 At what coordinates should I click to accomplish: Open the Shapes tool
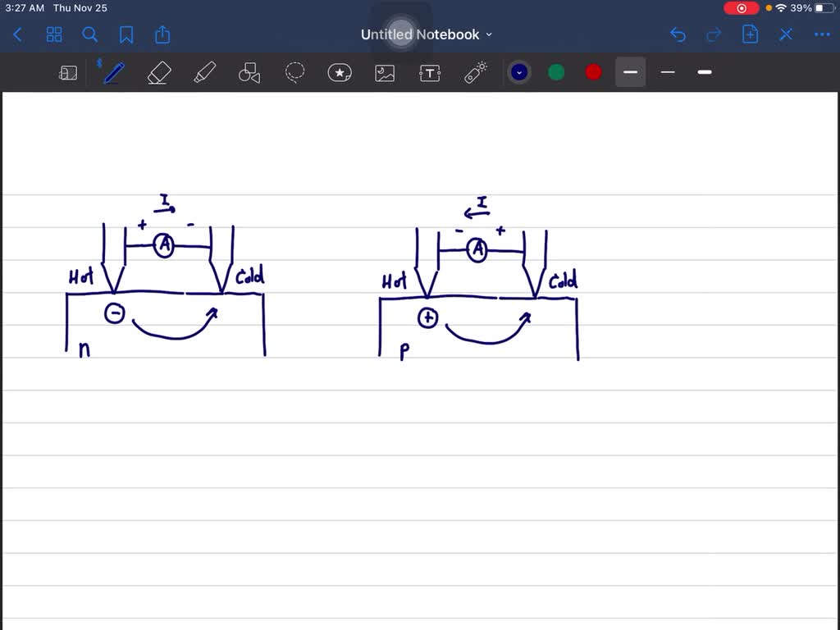[x=249, y=72]
